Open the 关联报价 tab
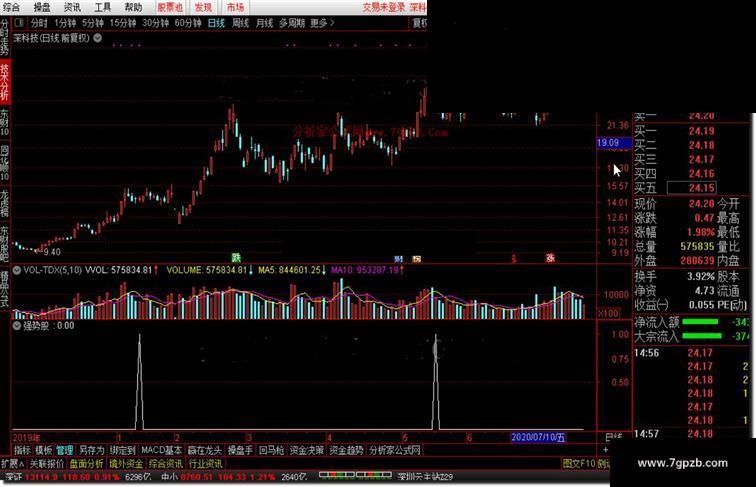 point(47,464)
